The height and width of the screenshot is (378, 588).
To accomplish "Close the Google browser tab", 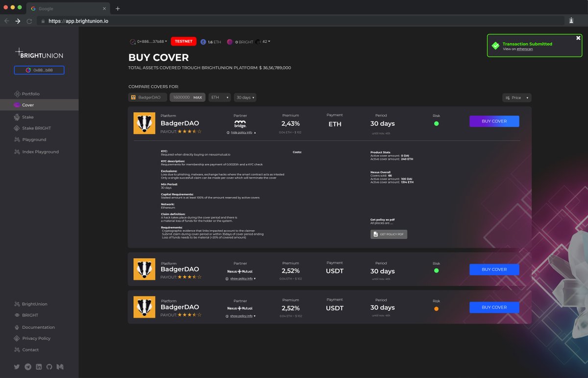I will point(104,9).
